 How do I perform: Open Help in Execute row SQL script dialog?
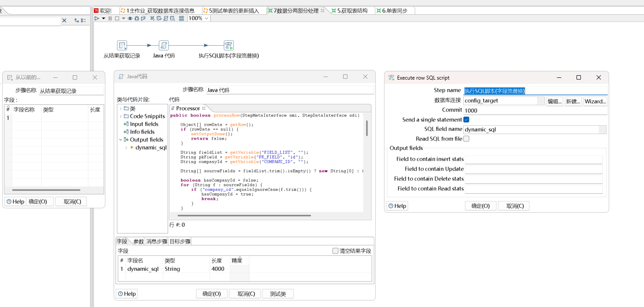397,206
